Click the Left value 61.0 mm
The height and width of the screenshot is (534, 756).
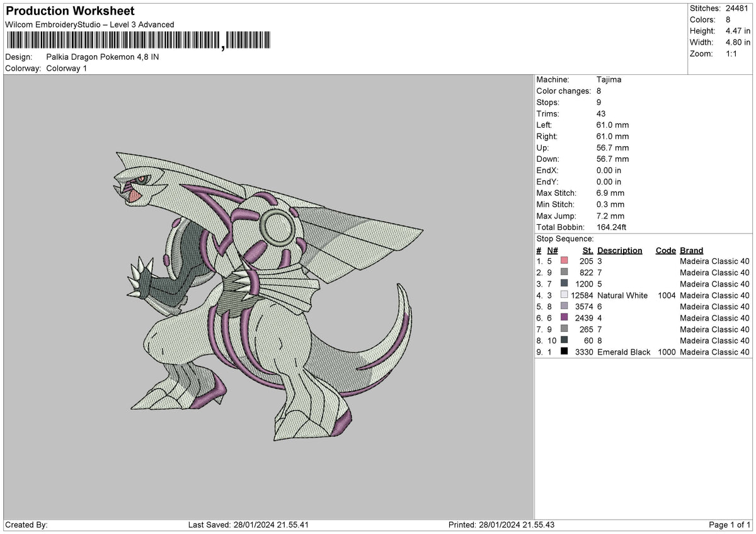click(x=612, y=125)
